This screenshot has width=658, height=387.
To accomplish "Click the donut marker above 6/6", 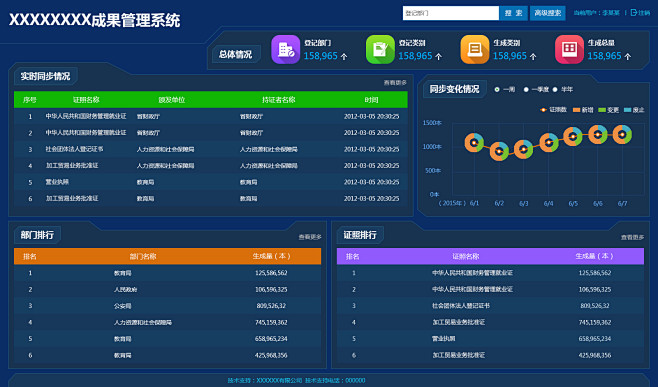I will pos(598,135).
